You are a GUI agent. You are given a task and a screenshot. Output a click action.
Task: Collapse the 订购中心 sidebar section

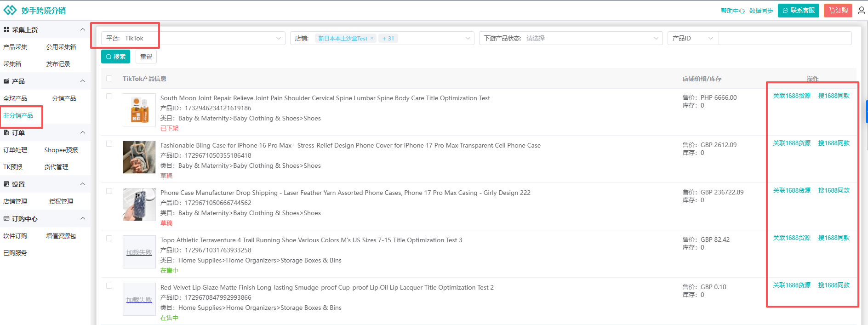click(83, 218)
